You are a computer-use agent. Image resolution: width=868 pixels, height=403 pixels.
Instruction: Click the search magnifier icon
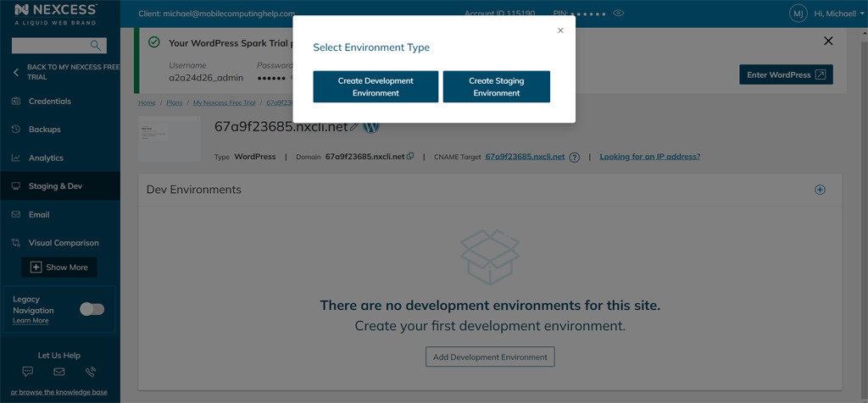(96, 46)
